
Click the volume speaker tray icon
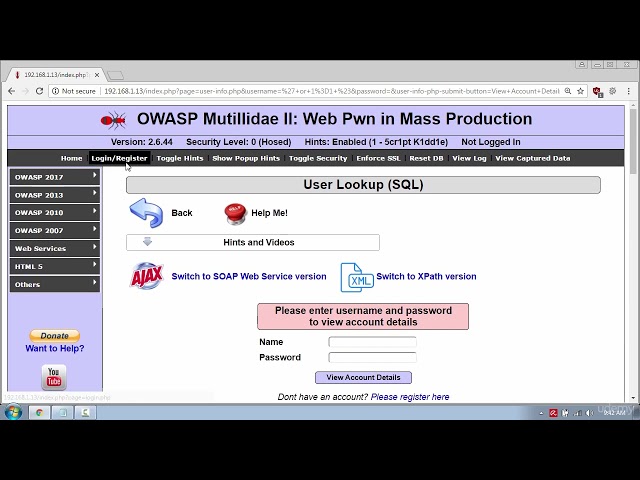589,413
